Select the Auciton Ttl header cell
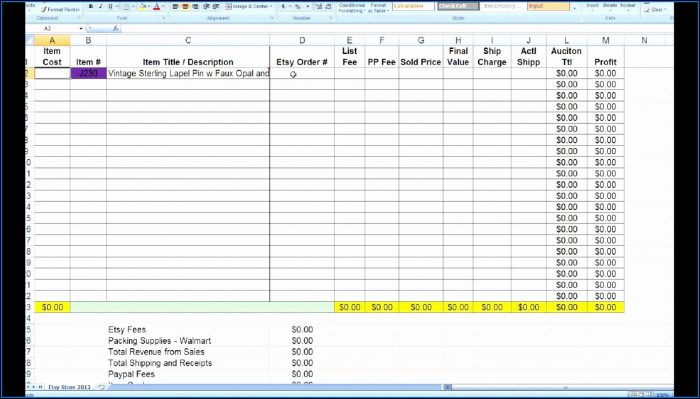This screenshot has width=700, height=399. click(x=567, y=57)
